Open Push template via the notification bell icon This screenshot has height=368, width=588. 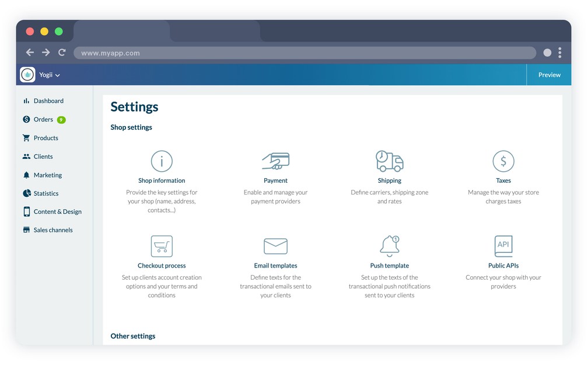click(x=390, y=246)
